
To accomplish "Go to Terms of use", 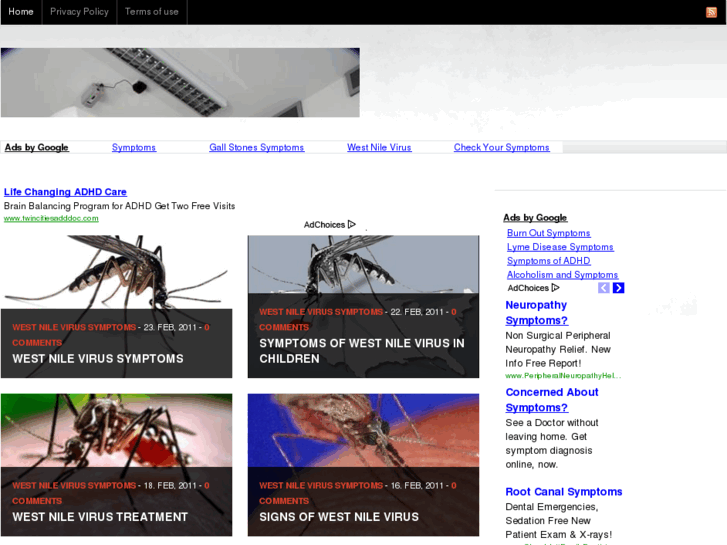I will point(152,12).
